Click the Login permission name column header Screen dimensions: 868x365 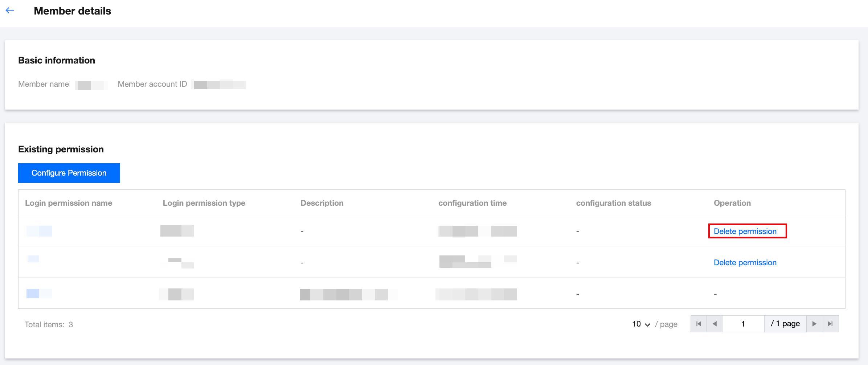pyautogui.click(x=69, y=203)
